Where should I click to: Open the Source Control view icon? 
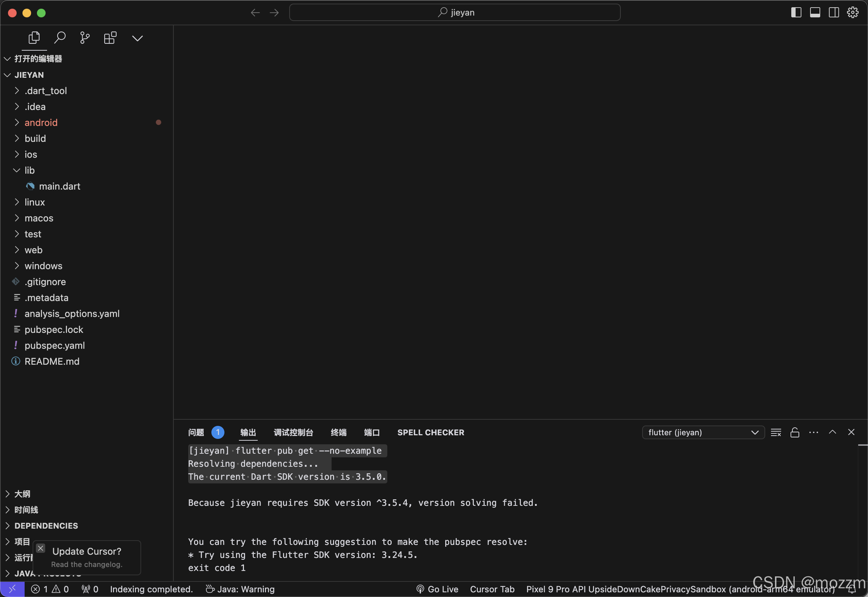85,38
